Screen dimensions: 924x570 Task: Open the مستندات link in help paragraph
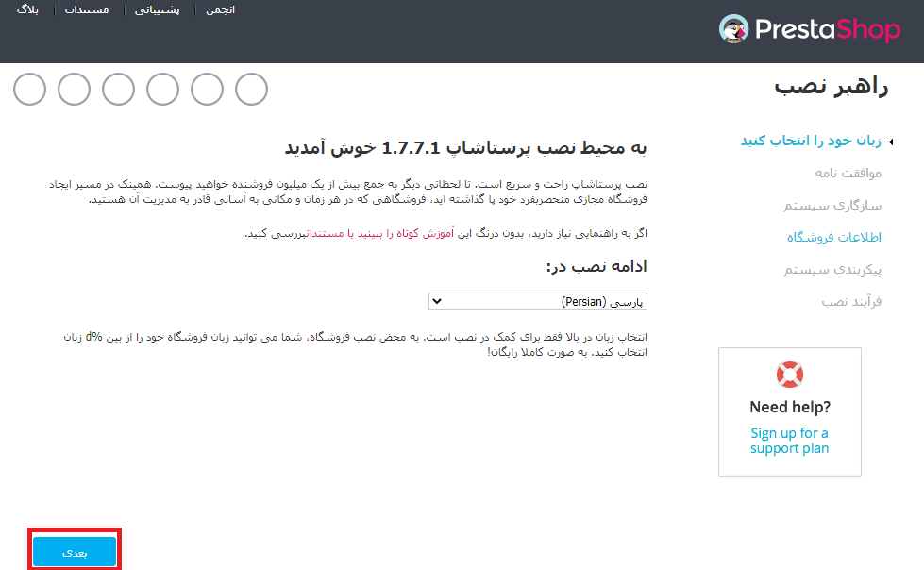[328, 233]
